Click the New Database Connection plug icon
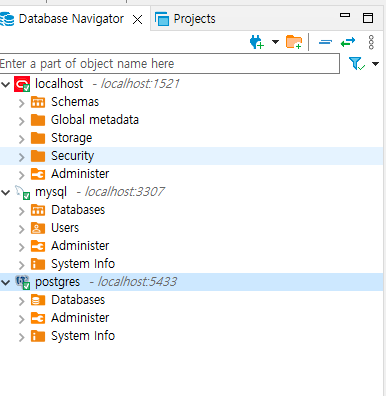 [x=257, y=42]
